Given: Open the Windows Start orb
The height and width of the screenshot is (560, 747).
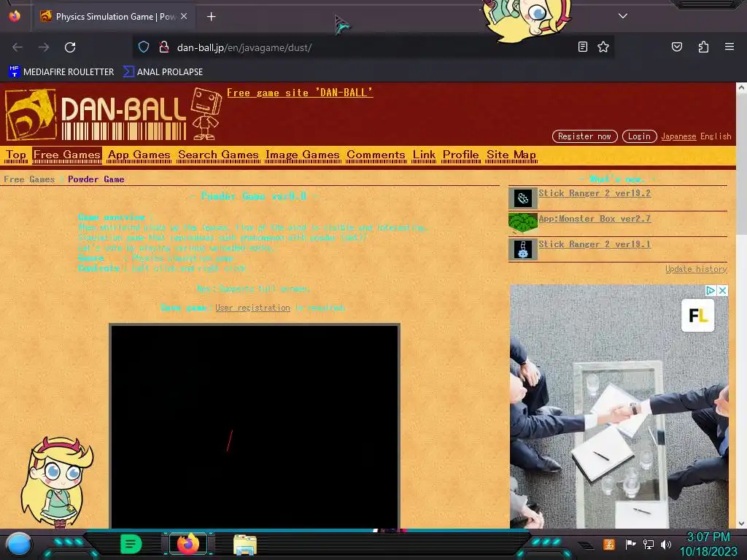Looking at the screenshot, I should (19, 544).
